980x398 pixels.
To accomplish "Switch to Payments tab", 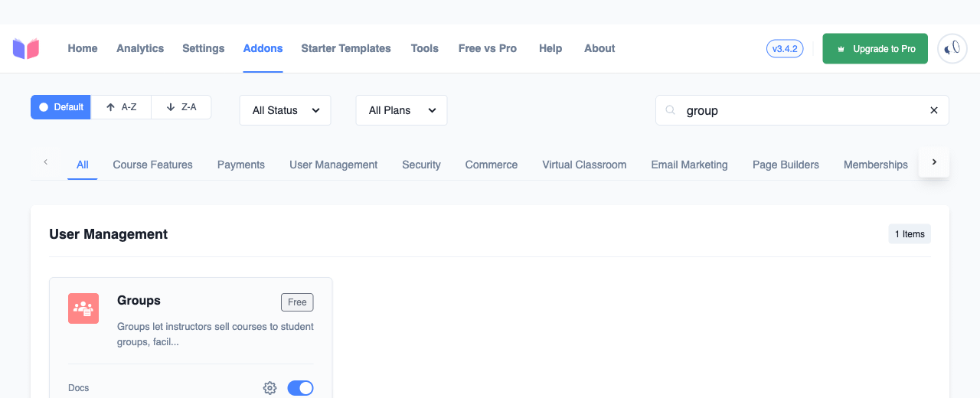I will point(241,165).
